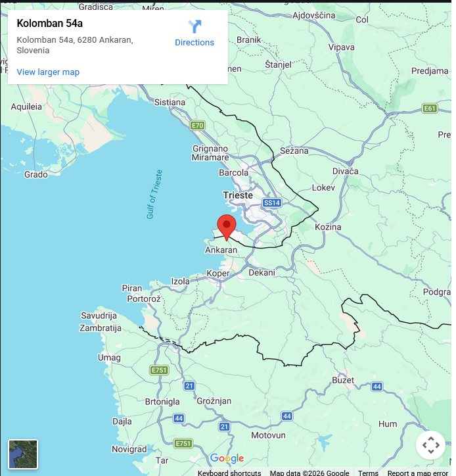Click the red location pin near Ankaran
The width and height of the screenshot is (456, 476).
(227, 227)
